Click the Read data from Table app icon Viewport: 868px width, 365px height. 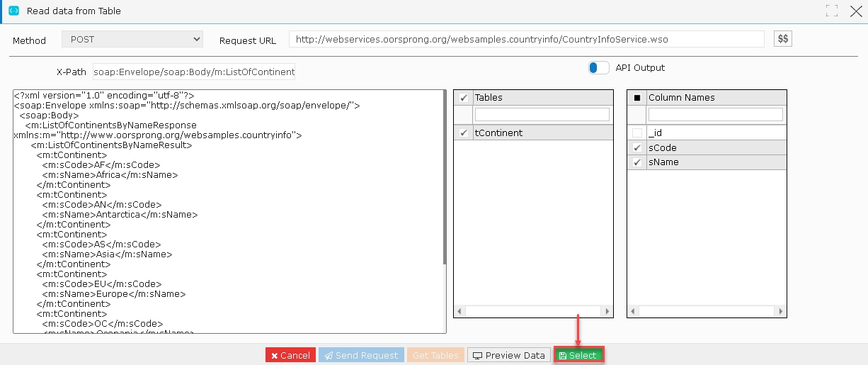click(x=13, y=11)
